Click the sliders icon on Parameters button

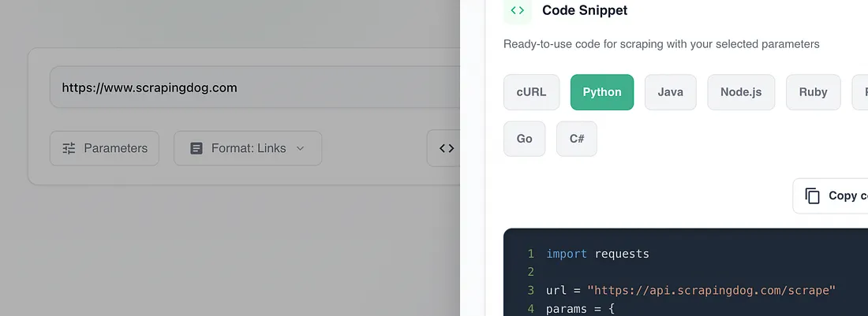point(69,148)
